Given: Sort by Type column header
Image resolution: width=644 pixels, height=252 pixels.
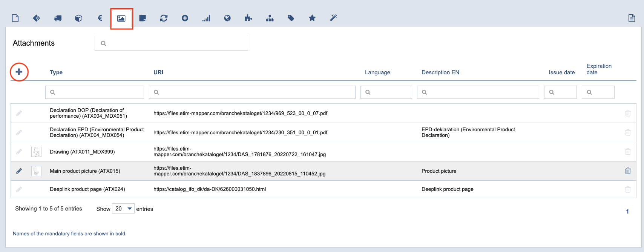Looking at the screenshot, I should 56,72.
